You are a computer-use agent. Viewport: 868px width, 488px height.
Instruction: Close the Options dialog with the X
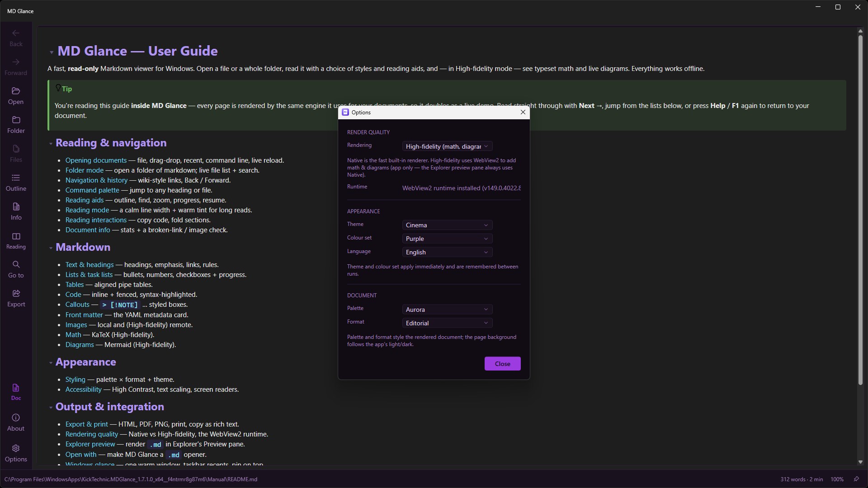[x=523, y=112]
